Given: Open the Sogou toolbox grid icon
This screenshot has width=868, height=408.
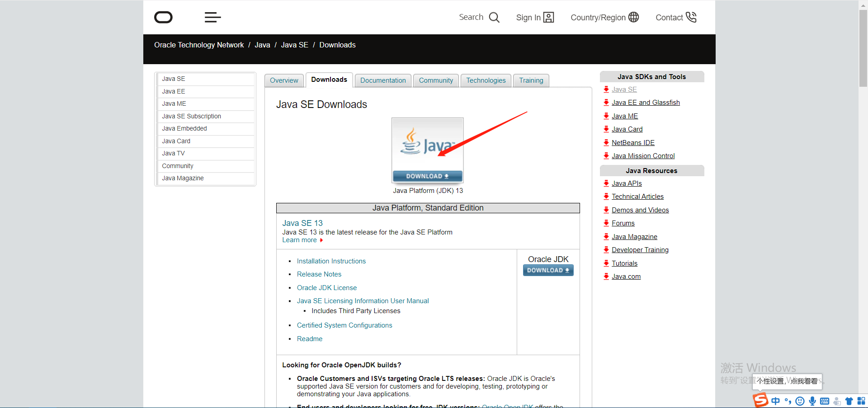Looking at the screenshot, I should tap(861, 401).
